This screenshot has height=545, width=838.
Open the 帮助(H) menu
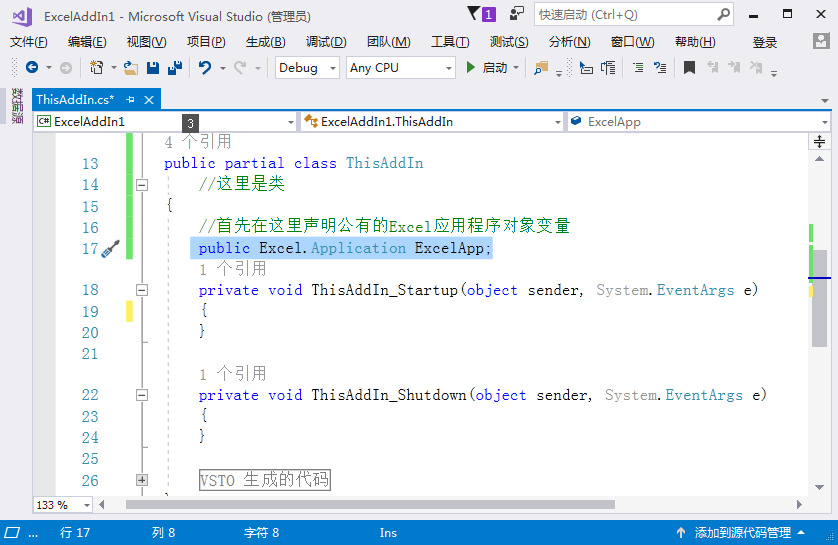(695, 42)
